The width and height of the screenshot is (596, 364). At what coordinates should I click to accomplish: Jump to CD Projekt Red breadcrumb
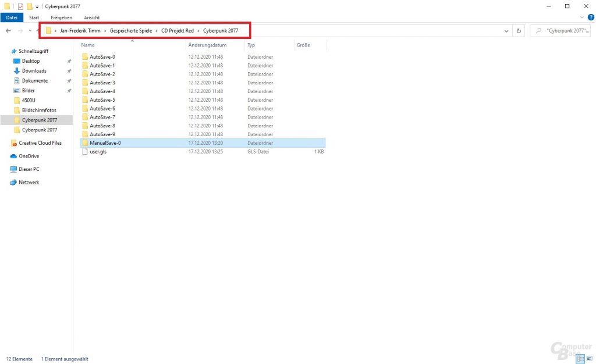coord(178,31)
